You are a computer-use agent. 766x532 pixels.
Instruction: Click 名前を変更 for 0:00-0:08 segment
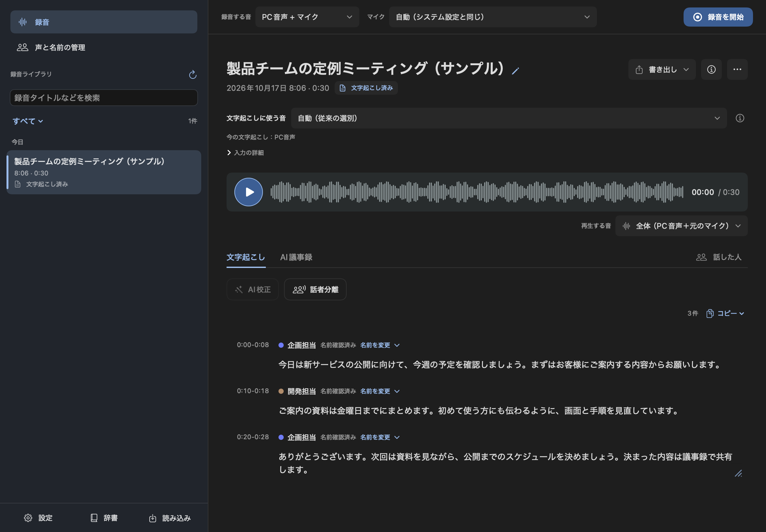pos(379,345)
